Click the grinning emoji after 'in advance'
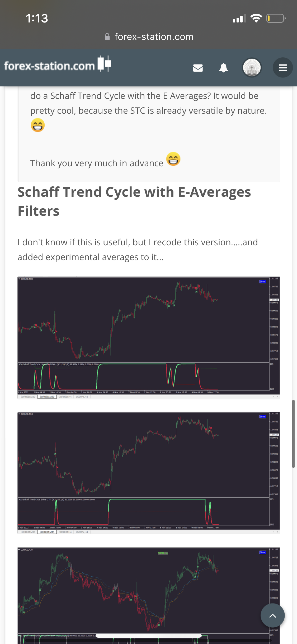Screen dimensions: 297x644 [173, 159]
